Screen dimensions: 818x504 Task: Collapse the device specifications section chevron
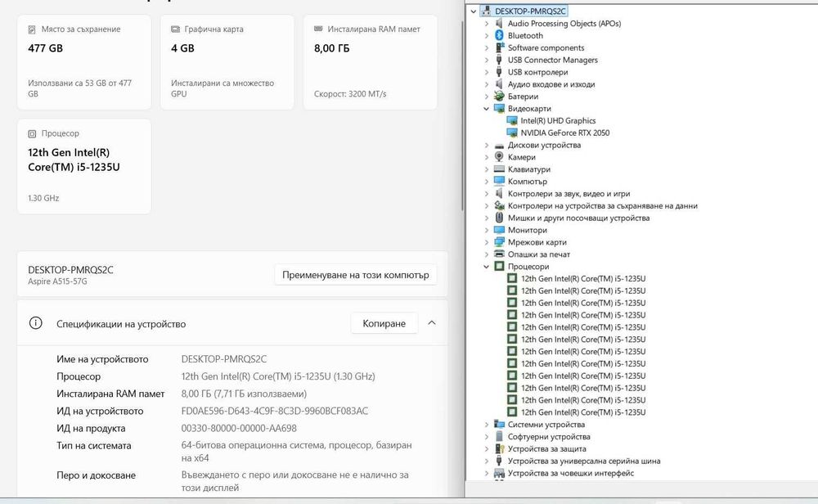tap(432, 323)
